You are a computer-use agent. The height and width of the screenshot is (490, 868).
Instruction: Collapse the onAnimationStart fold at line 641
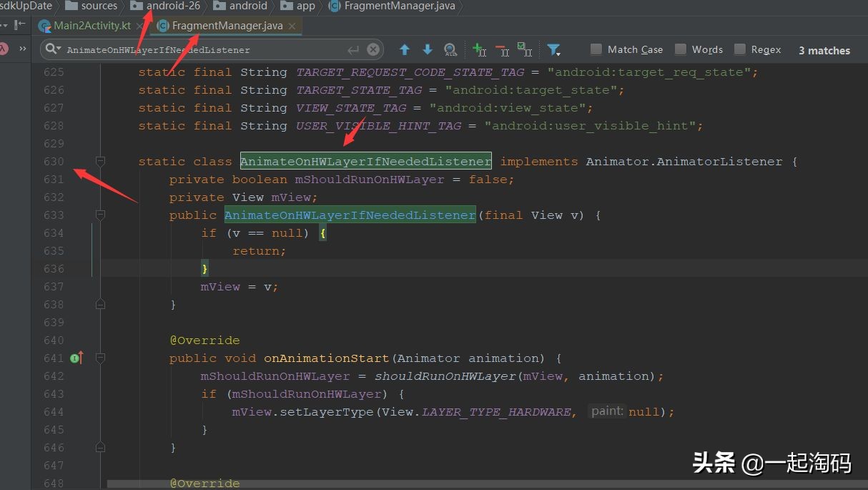[x=100, y=358]
